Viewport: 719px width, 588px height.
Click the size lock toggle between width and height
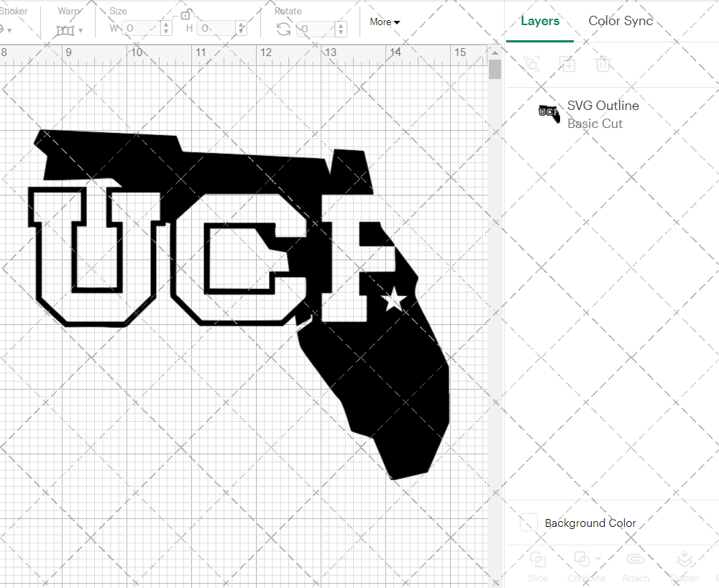(x=184, y=14)
